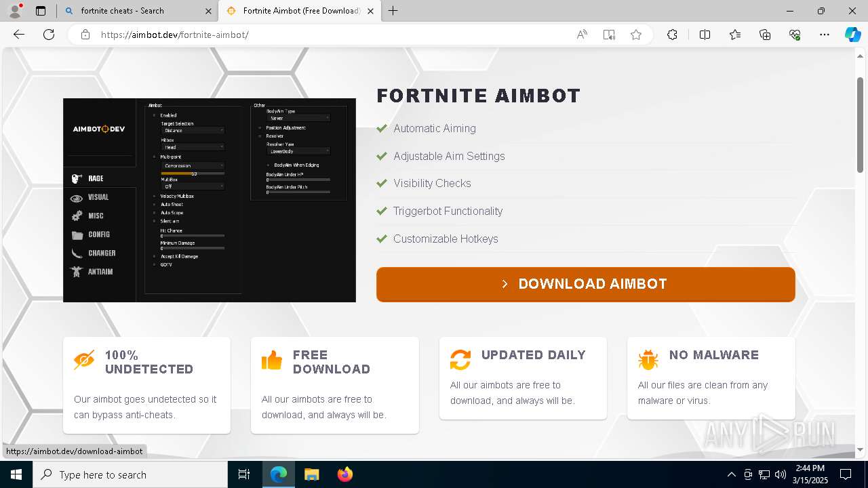Click the scrollbar down arrow
Viewport: 868px width, 488px height.
860,449
